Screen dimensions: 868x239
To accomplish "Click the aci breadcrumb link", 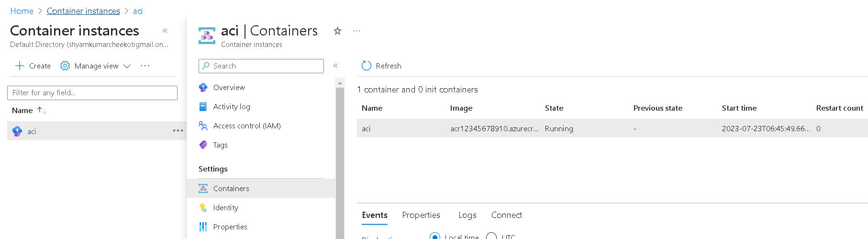I will pos(138,11).
